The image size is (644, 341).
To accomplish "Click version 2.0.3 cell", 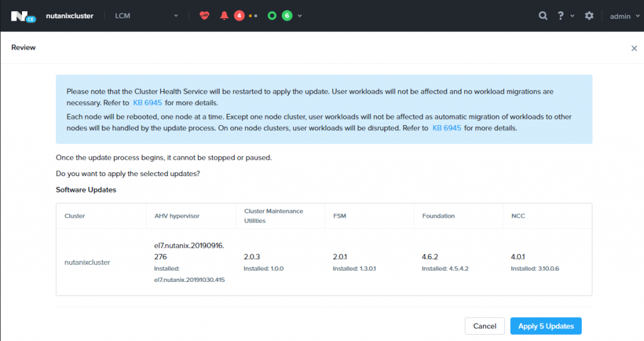I will [x=252, y=257].
